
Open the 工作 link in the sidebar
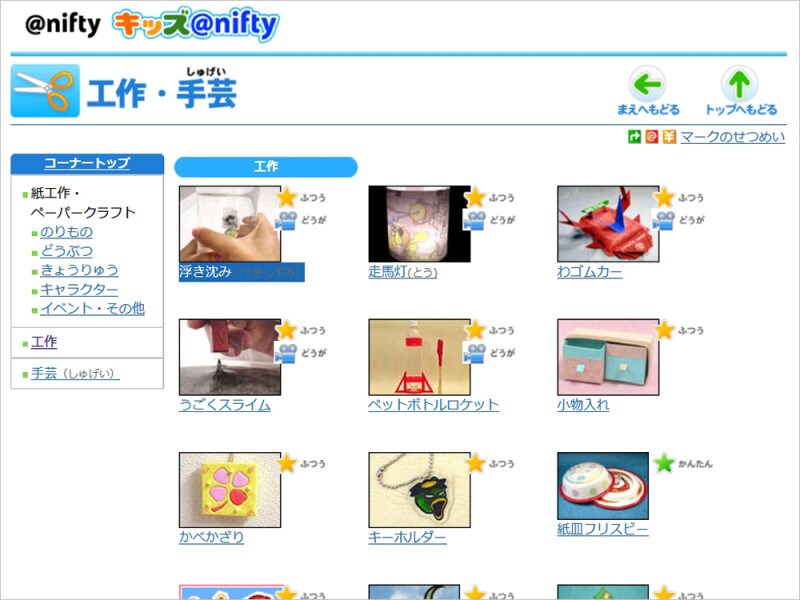(x=44, y=342)
